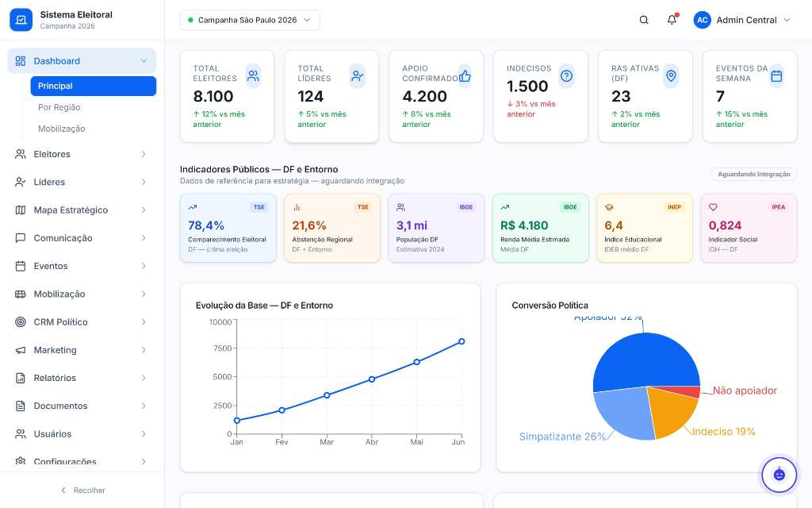This screenshot has width=812, height=508.
Task: Open the notifications bell
Action: 672,20
